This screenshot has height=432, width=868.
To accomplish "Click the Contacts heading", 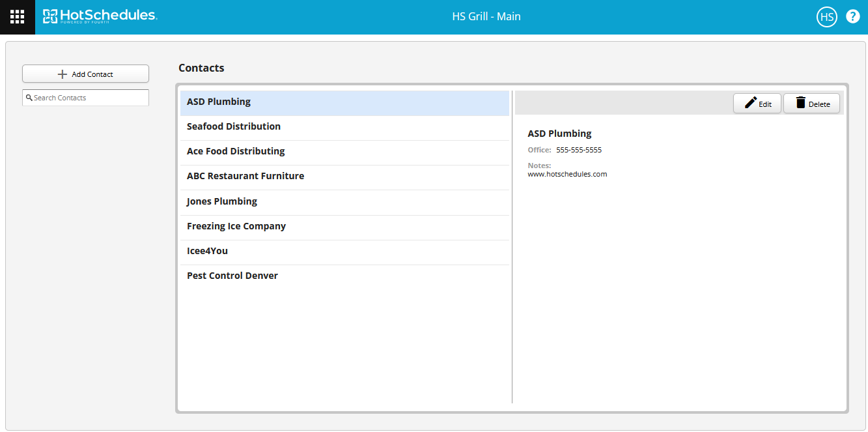I will (x=201, y=68).
